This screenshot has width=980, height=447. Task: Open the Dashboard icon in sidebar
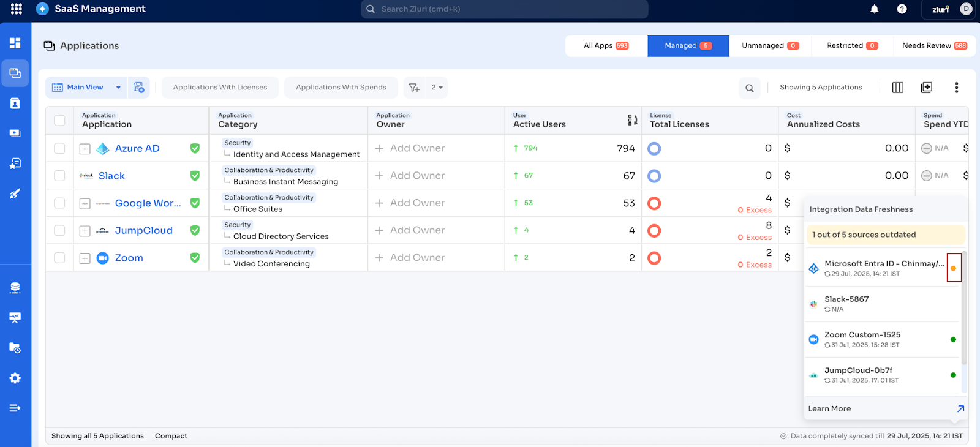[15, 43]
